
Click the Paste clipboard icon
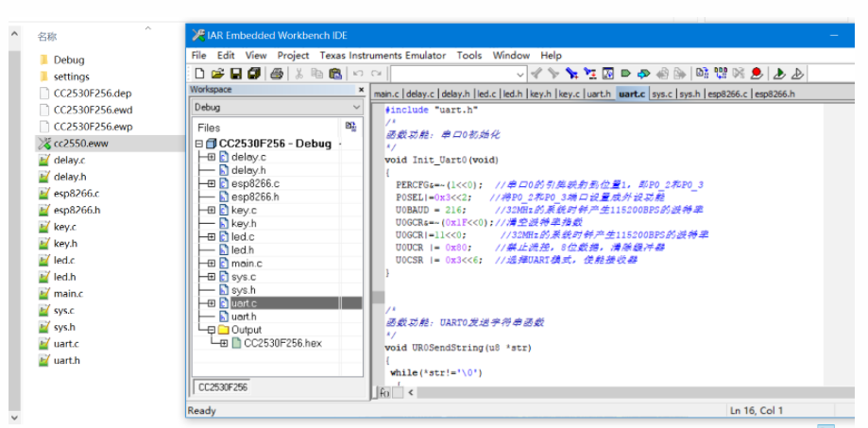click(x=335, y=73)
